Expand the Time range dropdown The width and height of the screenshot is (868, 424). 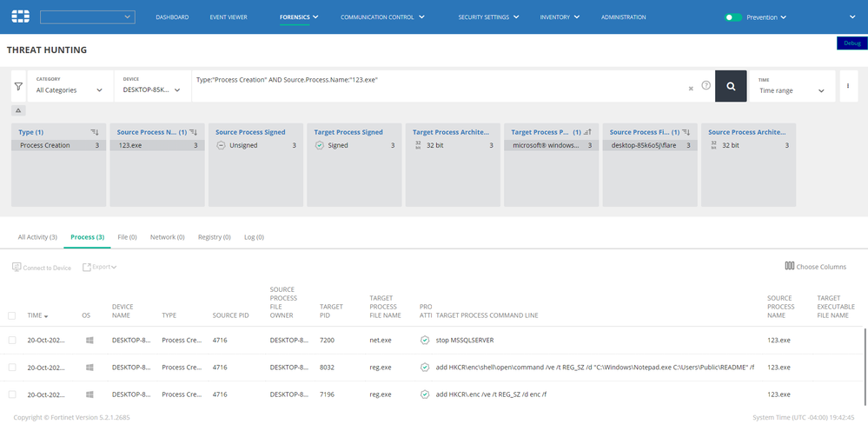[x=792, y=90]
